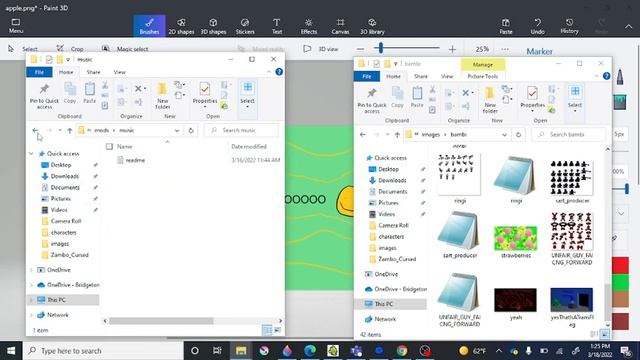Screen dimensions: 640x360
Task: Open Windows Start menu
Action: (11, 351)
